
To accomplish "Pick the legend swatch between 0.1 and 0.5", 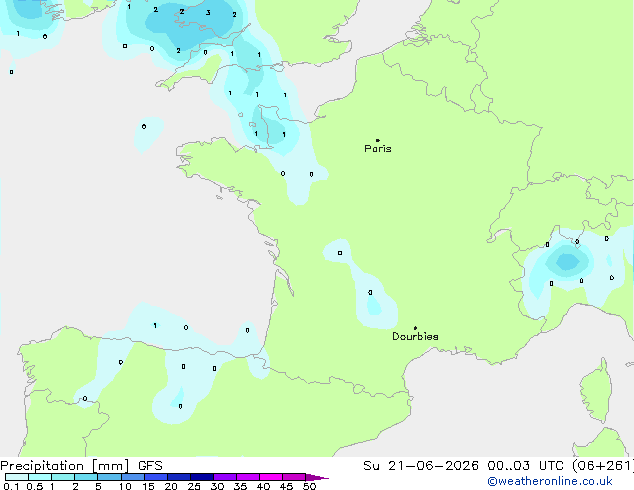I will (17, 477).
